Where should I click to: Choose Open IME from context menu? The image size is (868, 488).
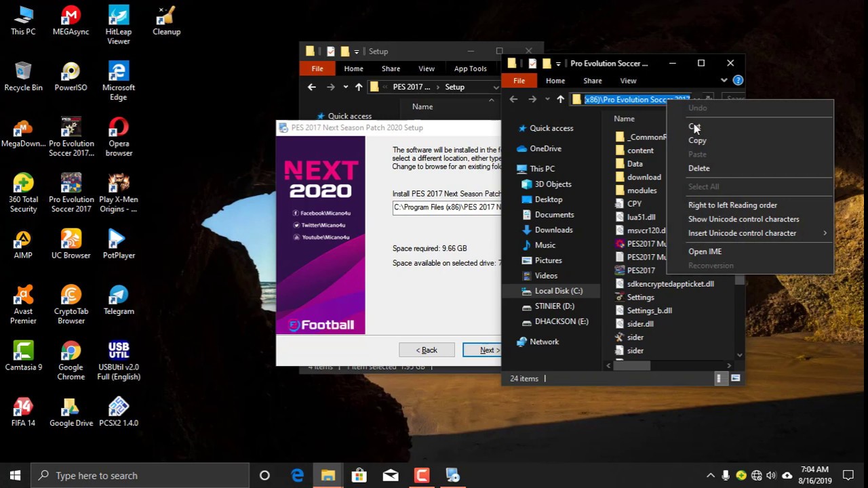click(750, 251)
